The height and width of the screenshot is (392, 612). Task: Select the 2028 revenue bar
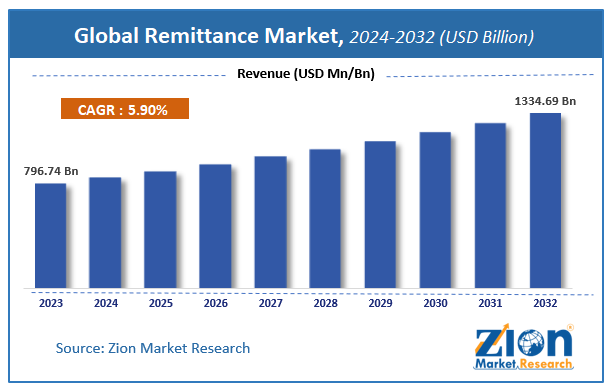click(x=325, y=219)
